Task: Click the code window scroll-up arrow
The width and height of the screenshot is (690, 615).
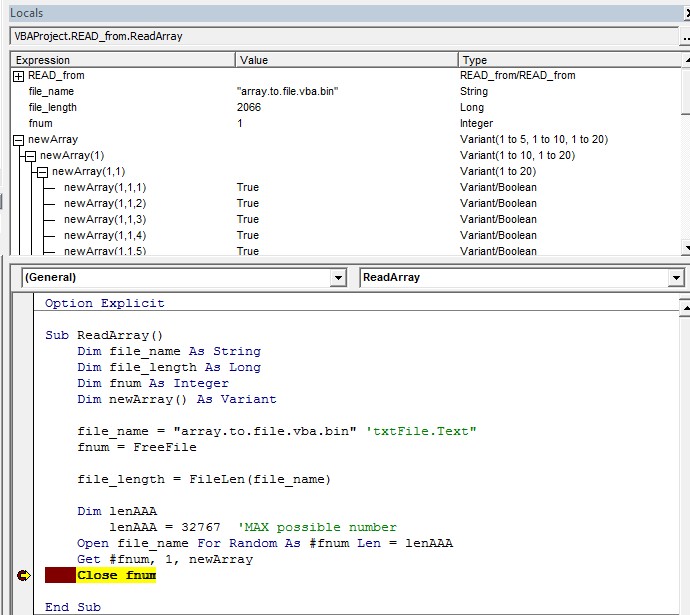Action: pos(685,307)
